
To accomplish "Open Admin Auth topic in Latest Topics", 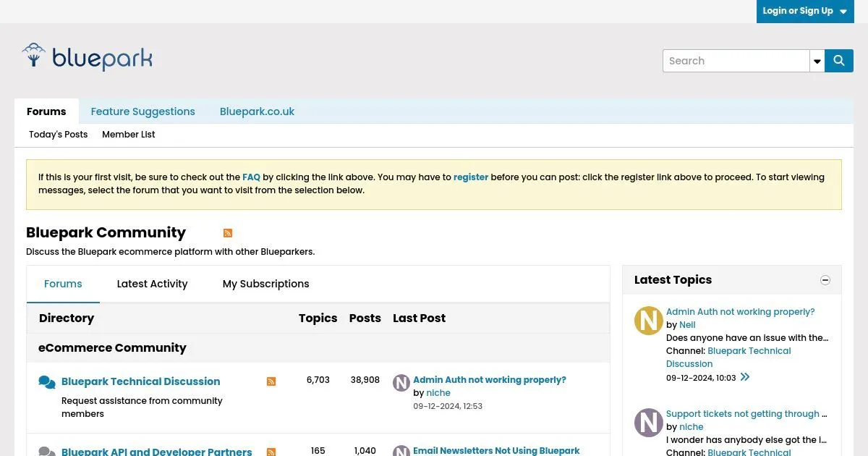I will [740, 312].
